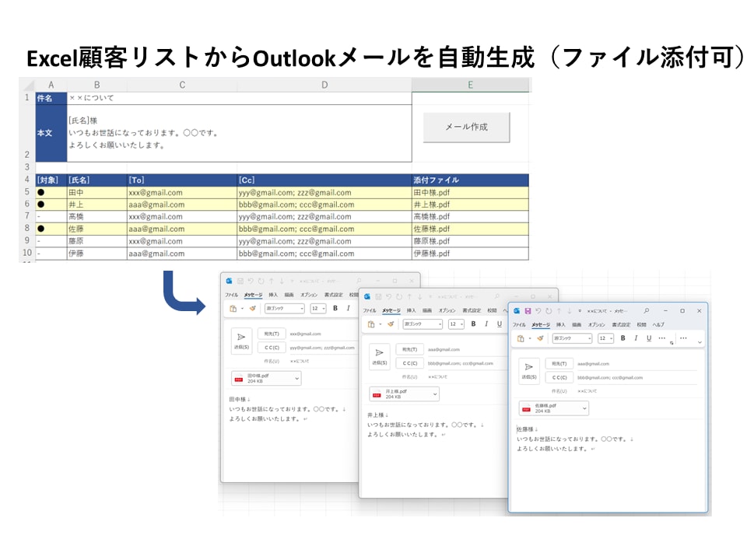Viewport: 747px width, 560px height.
Task: Expand the 佐藤様.pdf attachment dropdown arrow
Action: pyautogui.click(x=584, y=408)
